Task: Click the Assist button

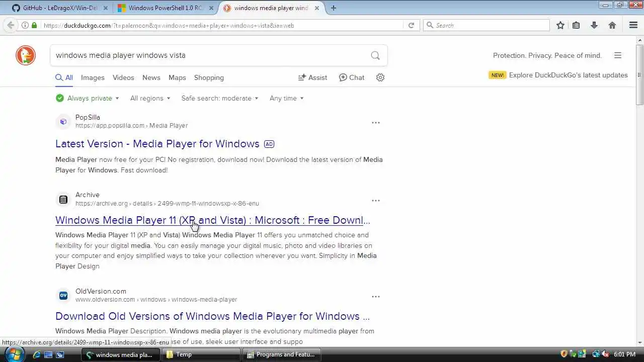Action: pos(312,77)
